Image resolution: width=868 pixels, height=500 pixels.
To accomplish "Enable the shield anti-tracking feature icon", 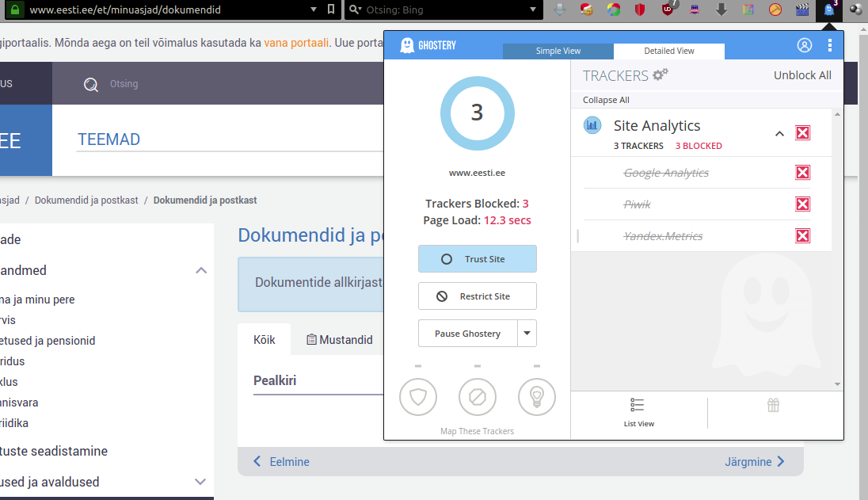I will coord(418,397).
